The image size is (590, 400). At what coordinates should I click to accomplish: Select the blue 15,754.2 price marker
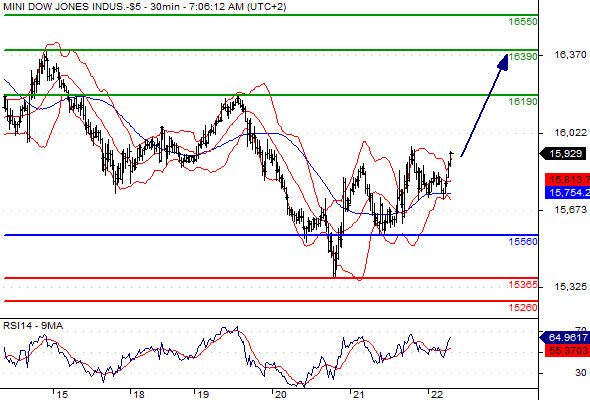pos(567,193)
